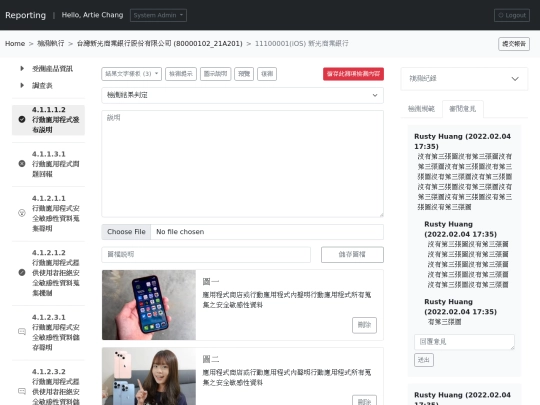This screenshot has width=540, height=405.
Task: Click the 圖二 caption title
Action: [x=211, y=360]
